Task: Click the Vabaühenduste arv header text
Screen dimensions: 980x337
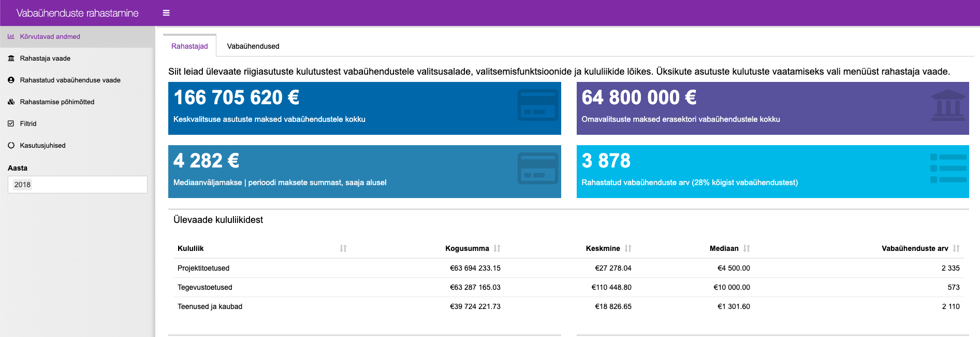Action: [915, 248]
